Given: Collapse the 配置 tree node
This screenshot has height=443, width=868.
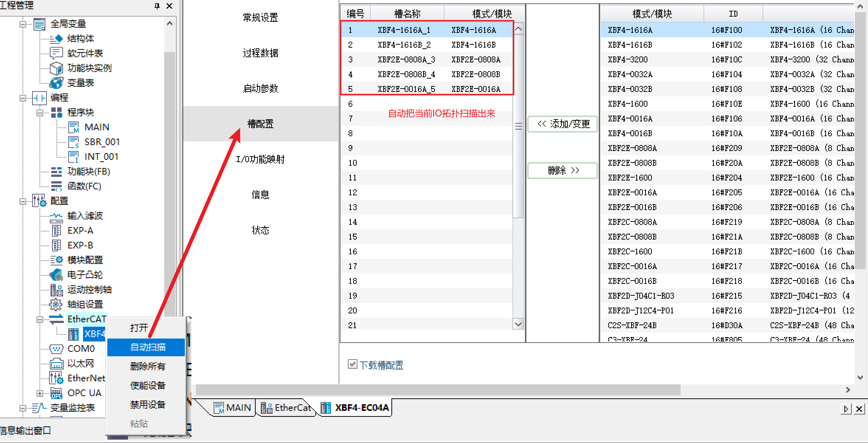Looking at the screenshot, I should (23, 201).
